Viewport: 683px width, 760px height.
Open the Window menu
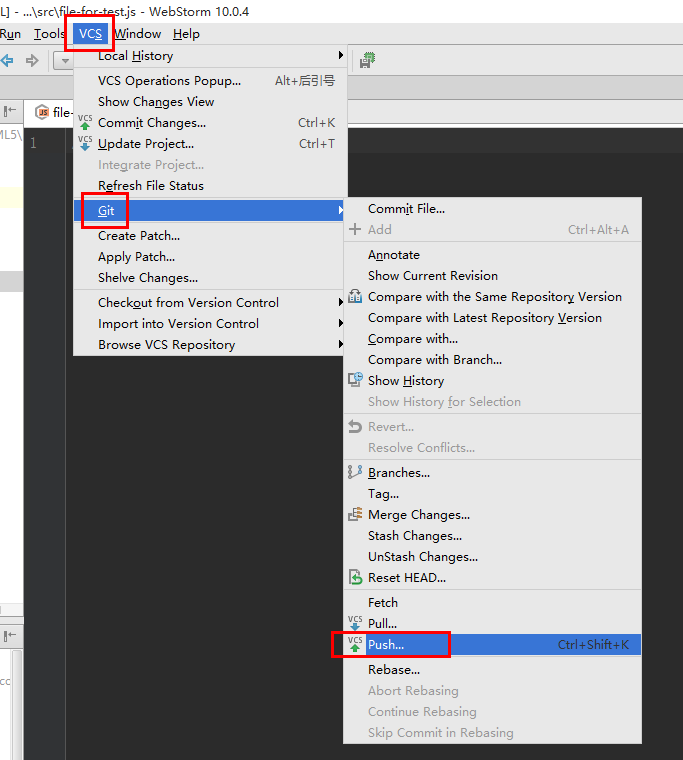pos(138,34)
